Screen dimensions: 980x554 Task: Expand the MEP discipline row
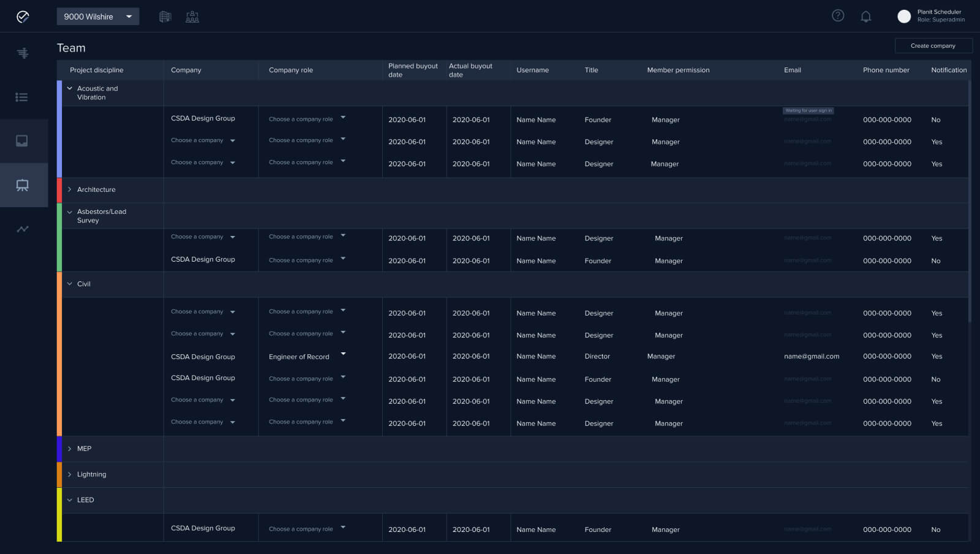click(x=70, y=449)
